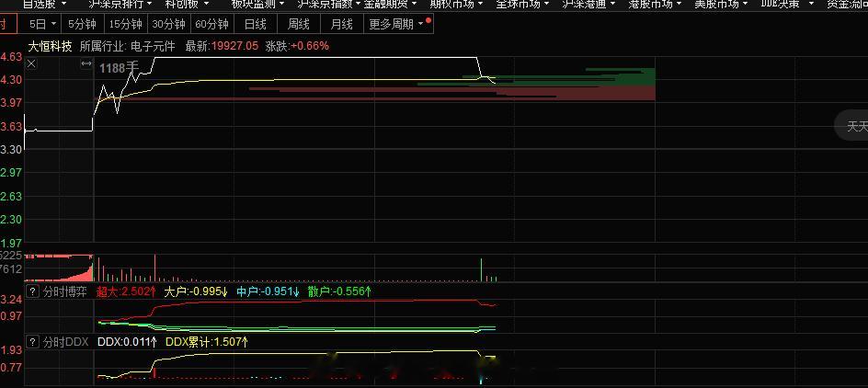The image size is (868, 388).
Task: Click the horizontal double-arrow expand icon
Action: [86, 64]
